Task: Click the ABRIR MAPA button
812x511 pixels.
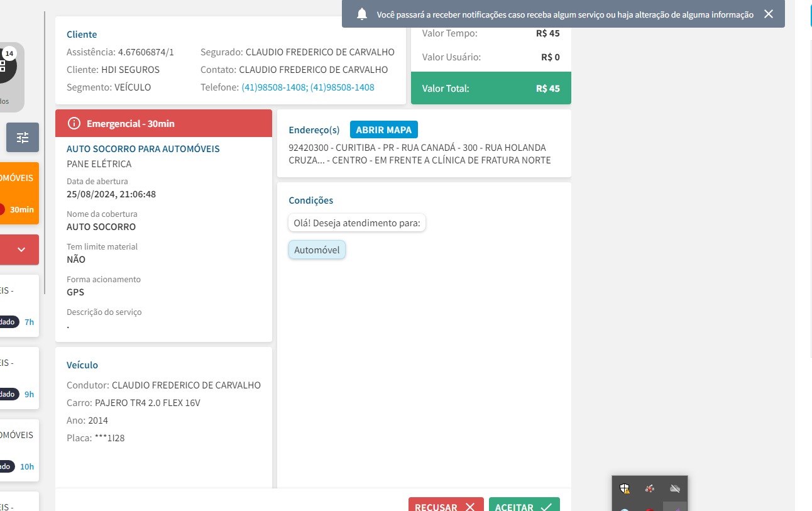Action: 383,130
